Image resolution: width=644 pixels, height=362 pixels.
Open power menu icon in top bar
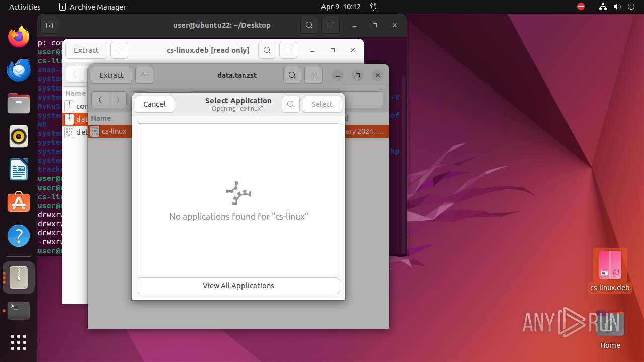(631, 7)
